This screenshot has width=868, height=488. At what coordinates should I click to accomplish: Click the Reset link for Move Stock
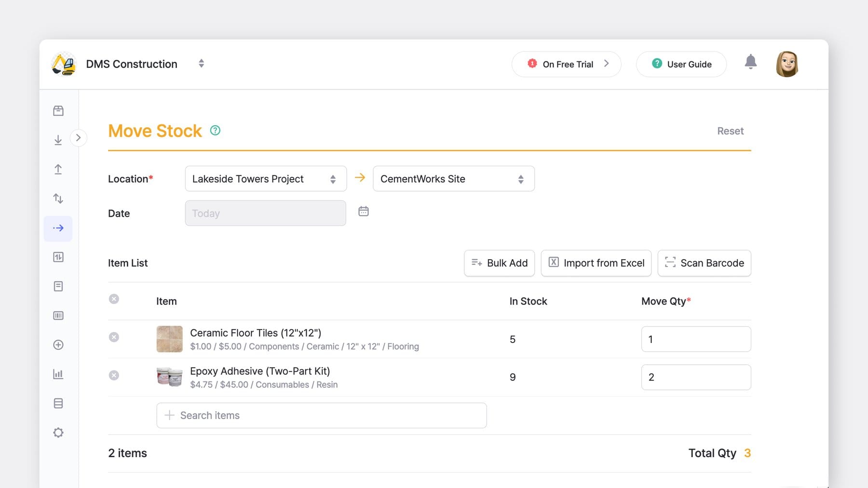(730, 131)
